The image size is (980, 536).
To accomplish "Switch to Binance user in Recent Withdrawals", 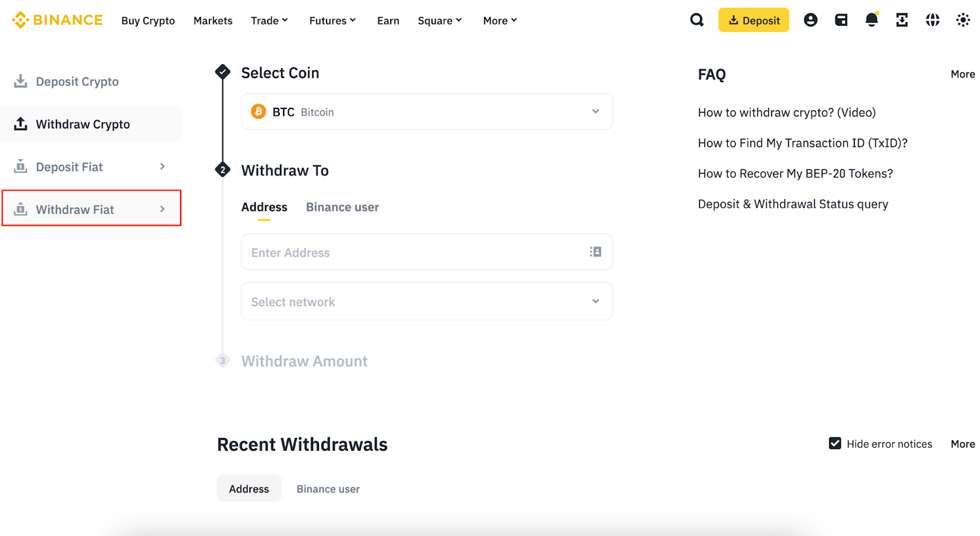I will coord(328,489).
